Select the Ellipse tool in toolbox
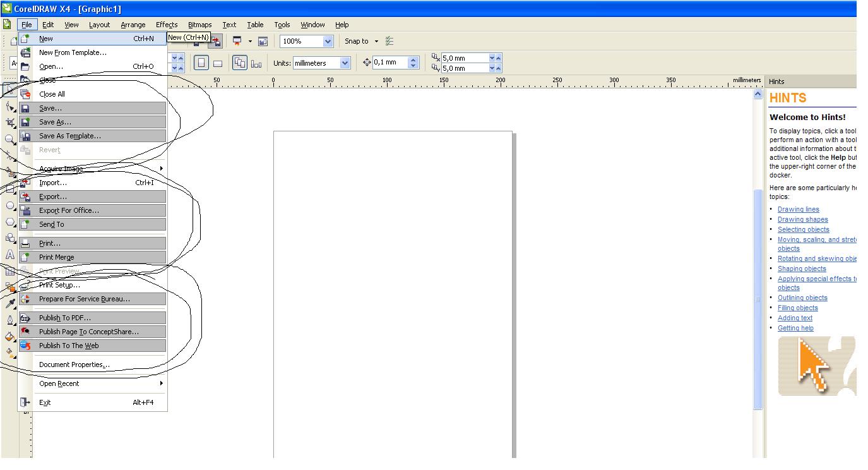Screen dimensions: 868x470 pos(10,205)
